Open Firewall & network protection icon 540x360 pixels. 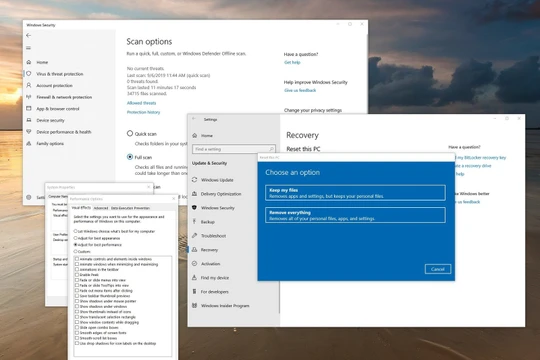coord(29,97)
